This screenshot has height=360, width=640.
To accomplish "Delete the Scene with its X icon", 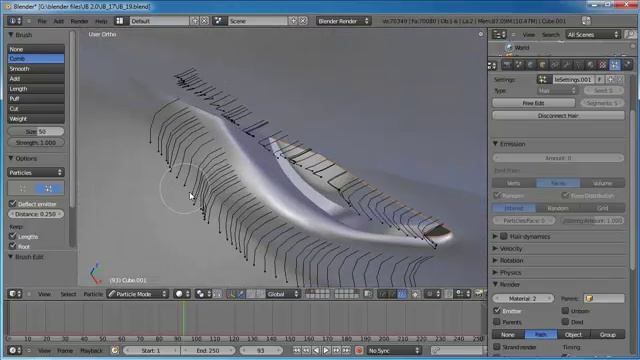I will click(x=303, y=21).
